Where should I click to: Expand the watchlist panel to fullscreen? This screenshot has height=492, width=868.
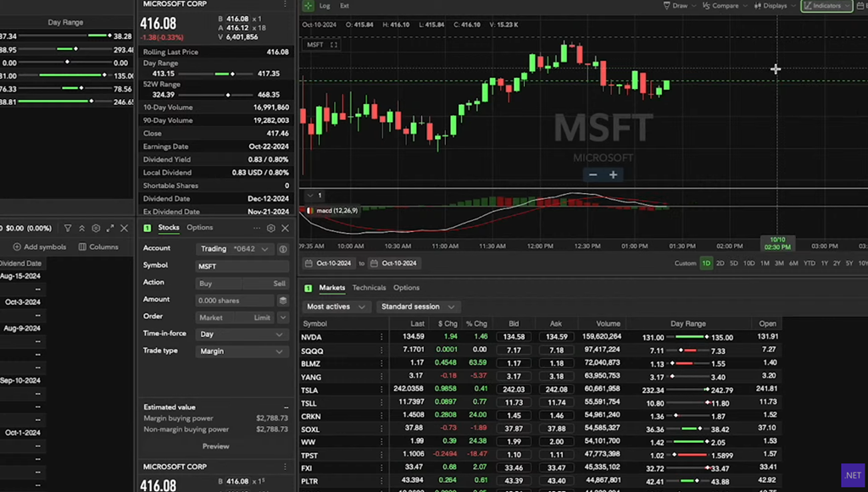click(109, 229)
